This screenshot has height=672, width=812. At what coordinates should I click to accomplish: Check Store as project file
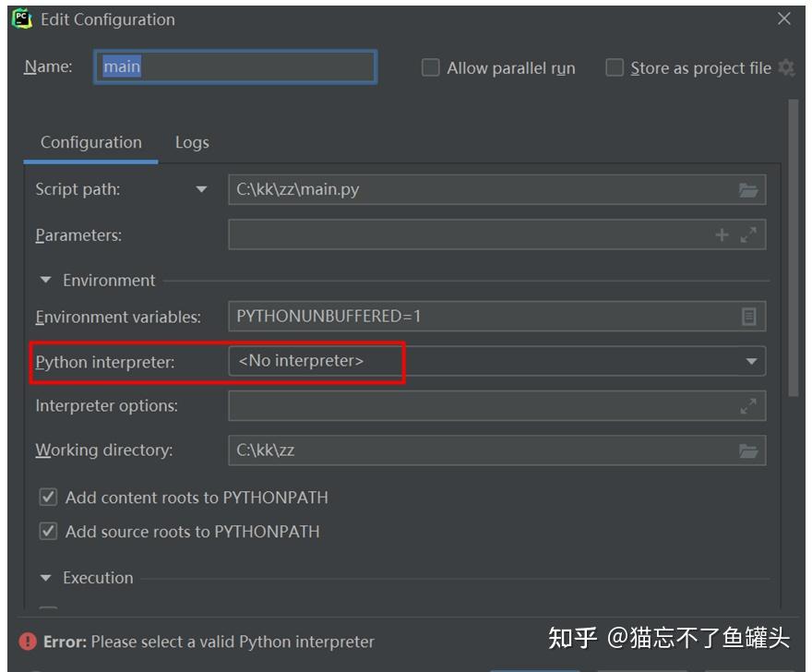pyautogui.click(x=615, y=67)
